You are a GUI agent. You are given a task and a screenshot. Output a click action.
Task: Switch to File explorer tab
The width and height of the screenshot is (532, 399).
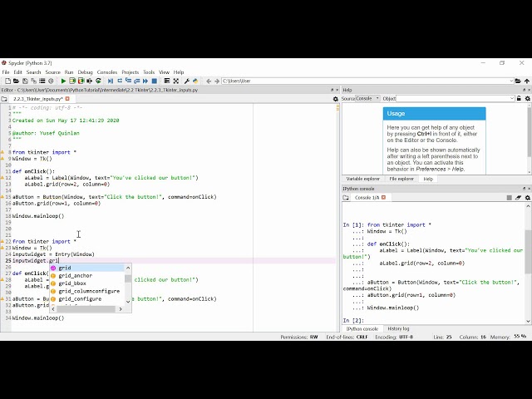click(x=401, y=179)
